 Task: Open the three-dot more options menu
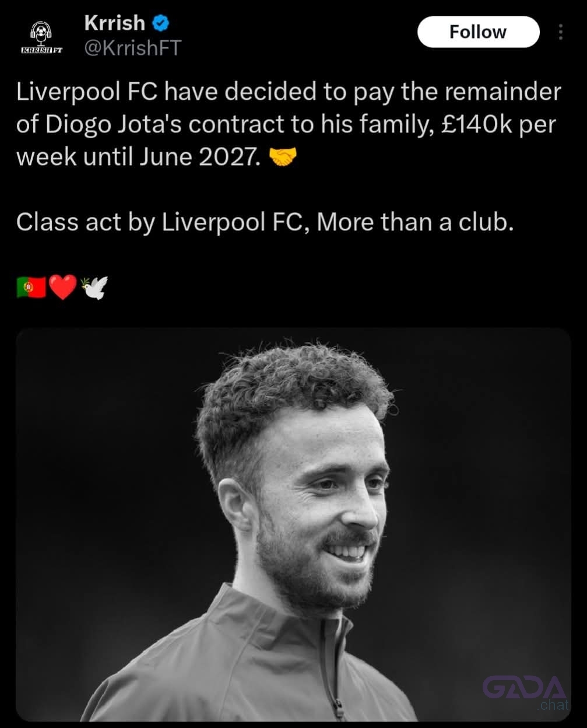(x=560, y=32)
